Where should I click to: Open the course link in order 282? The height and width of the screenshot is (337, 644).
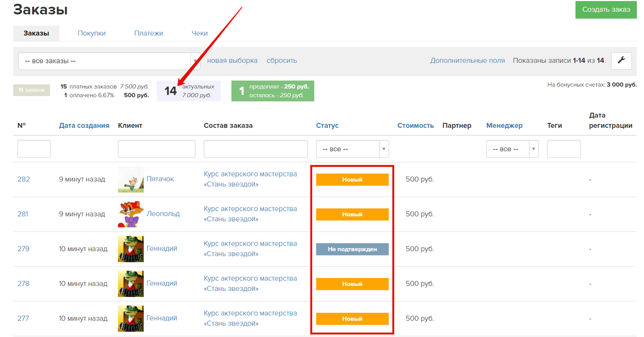[250, 179]
